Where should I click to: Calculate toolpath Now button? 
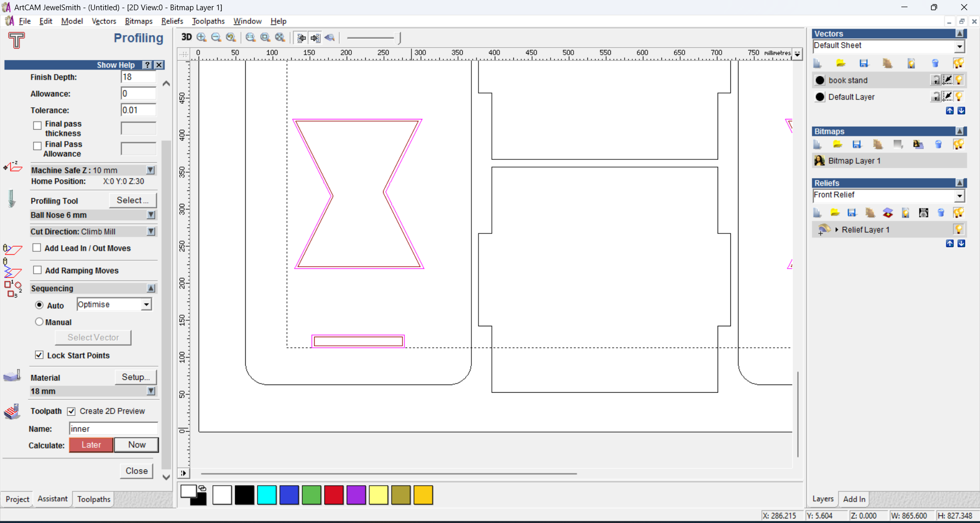[136, 445]
